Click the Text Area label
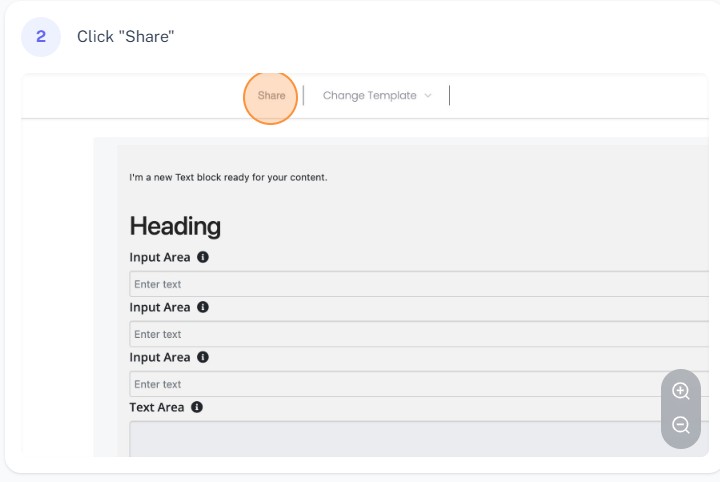Screen dimensions: 720x482 tap(157, 407)
